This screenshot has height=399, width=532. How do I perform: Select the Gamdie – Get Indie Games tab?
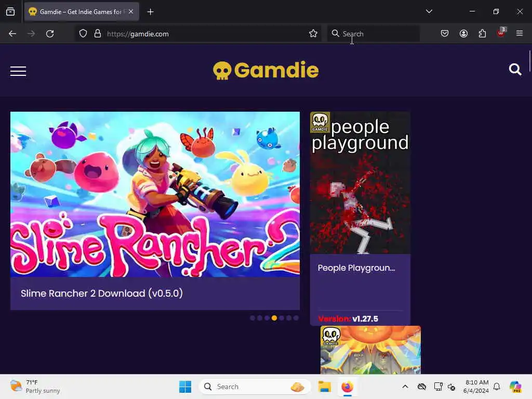click(82, 12)
